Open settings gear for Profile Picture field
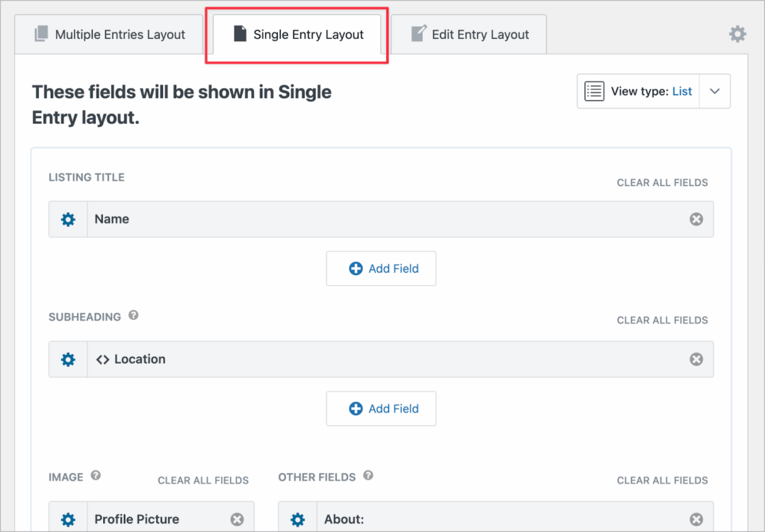 pos(68,519)
